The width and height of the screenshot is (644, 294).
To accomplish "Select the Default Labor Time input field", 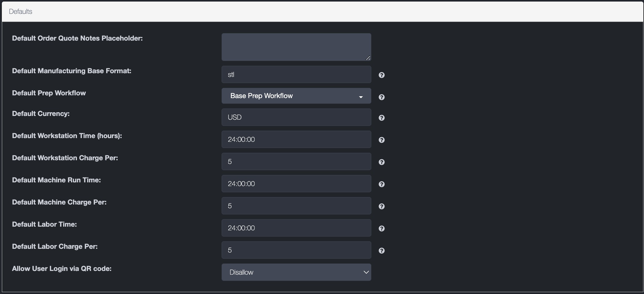I will (296, 228).
